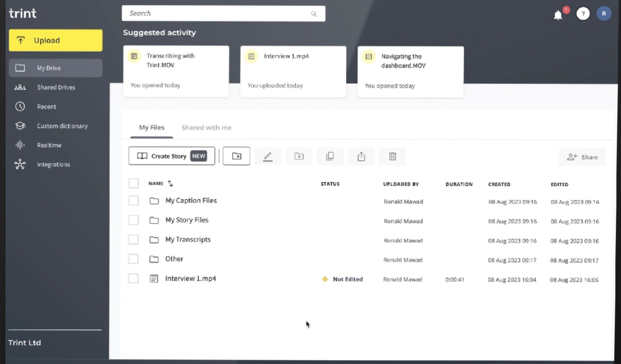Click the new folder icon
The height and width of the screenshot is (364, 621).
pyautogui.click(x=236, y=156)
